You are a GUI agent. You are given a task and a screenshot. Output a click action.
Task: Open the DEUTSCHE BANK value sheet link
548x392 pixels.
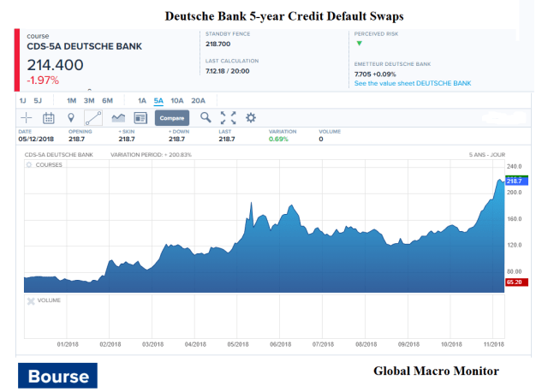point(412,83)
